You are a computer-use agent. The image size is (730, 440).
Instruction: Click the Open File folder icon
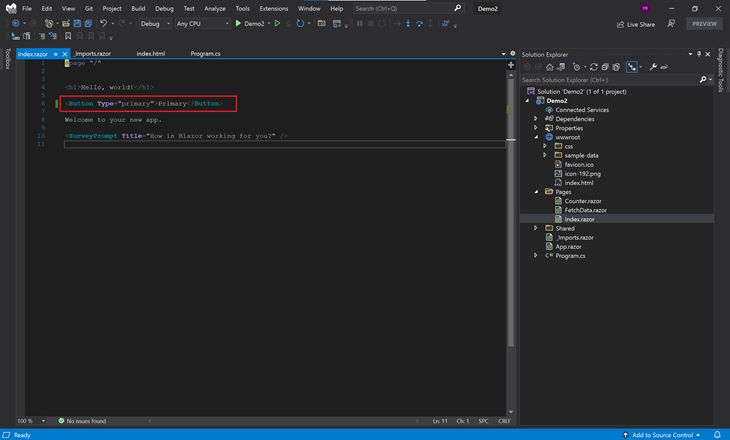(66, 23)
